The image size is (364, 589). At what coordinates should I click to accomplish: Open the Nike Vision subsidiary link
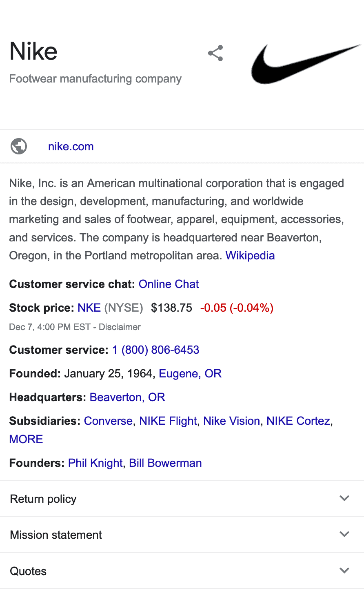pyautogui.click(x=231, y=421)
